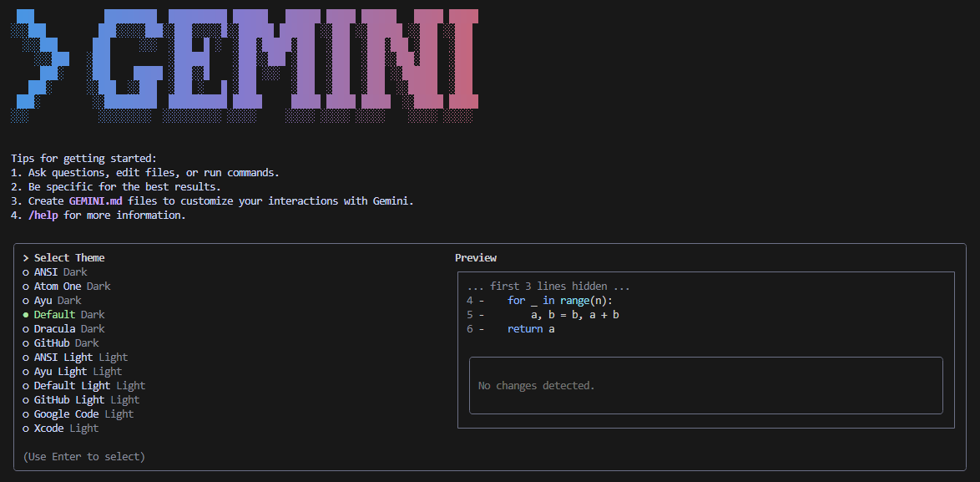The height and width of the screenshot is (482, 980).
Task: Select the ANSI Dark theme option
Action: pyautogui.click(x=55, y=272)
